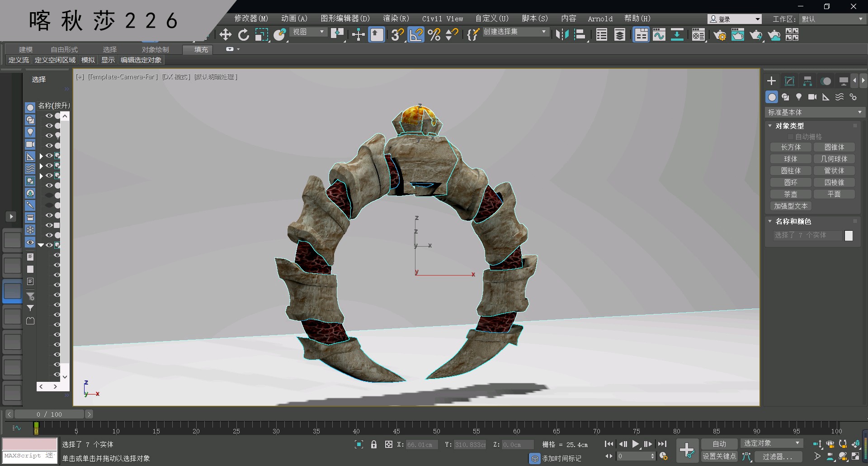Viewport: 868px width, 466px height.
Task: Click the 3D Snaps toggle icon
Action: coord(397,35)
